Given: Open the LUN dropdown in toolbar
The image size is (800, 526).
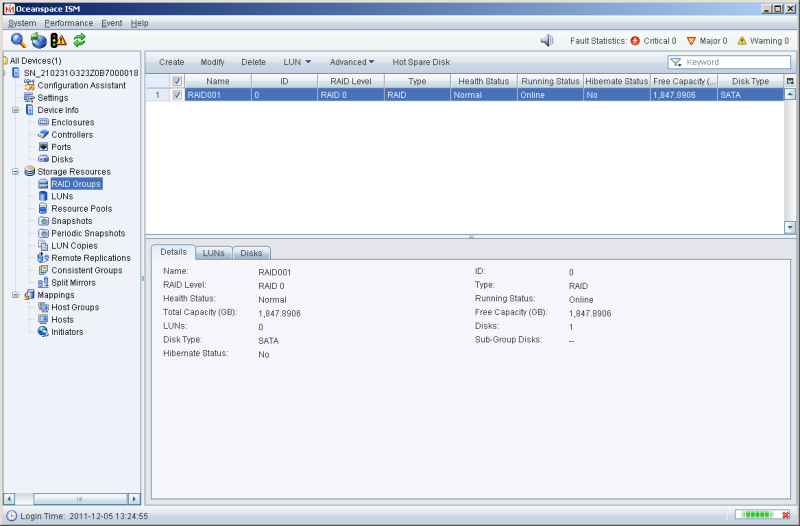Looking at the screenshot, I should (x=297, y=62).
